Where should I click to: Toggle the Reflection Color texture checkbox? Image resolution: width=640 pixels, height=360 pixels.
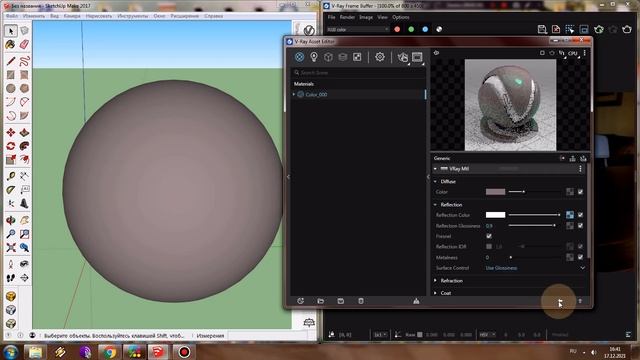(580, 215)
